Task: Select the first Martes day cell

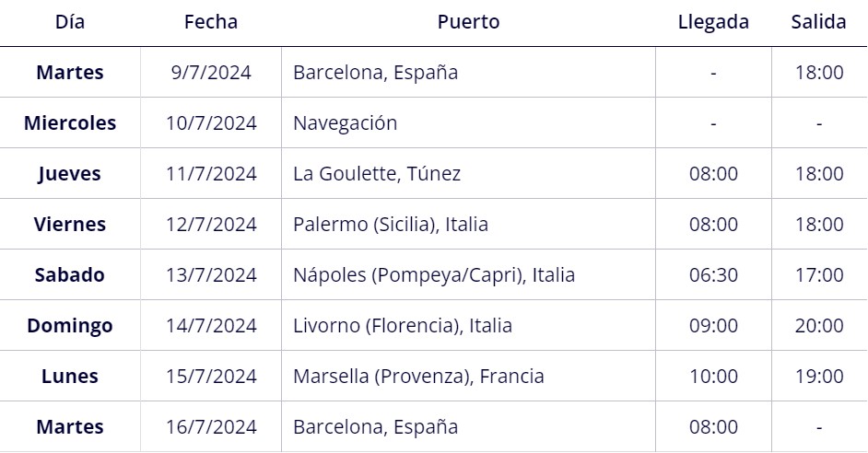Action: (x=70, y=73)
